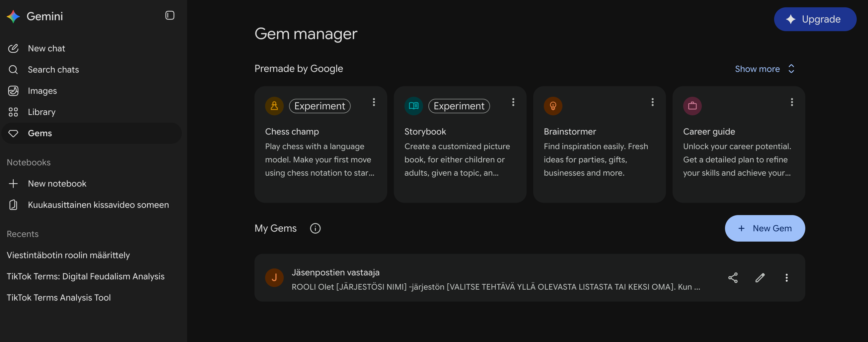Click the Chess champ pawn icon
Viewport: 868px width, 342px height.
tap(274, 106)
